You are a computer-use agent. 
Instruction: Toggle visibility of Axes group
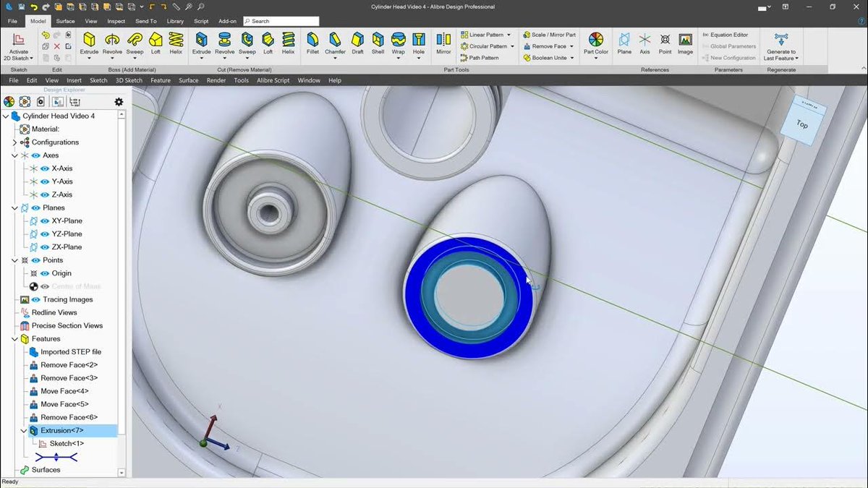[35, 155]
